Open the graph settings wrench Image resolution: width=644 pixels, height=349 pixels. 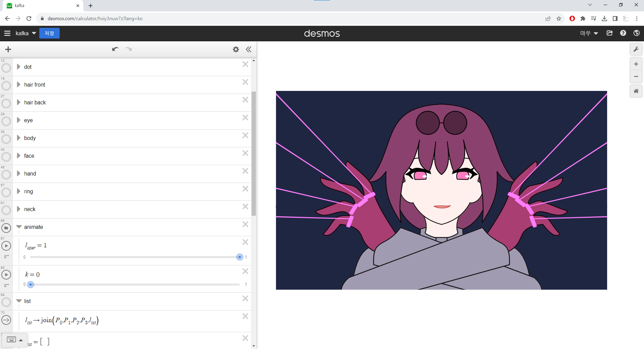pos(636,49)
